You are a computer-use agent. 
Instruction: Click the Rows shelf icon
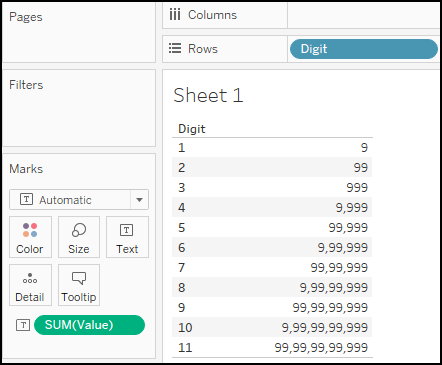pos(175,48)
